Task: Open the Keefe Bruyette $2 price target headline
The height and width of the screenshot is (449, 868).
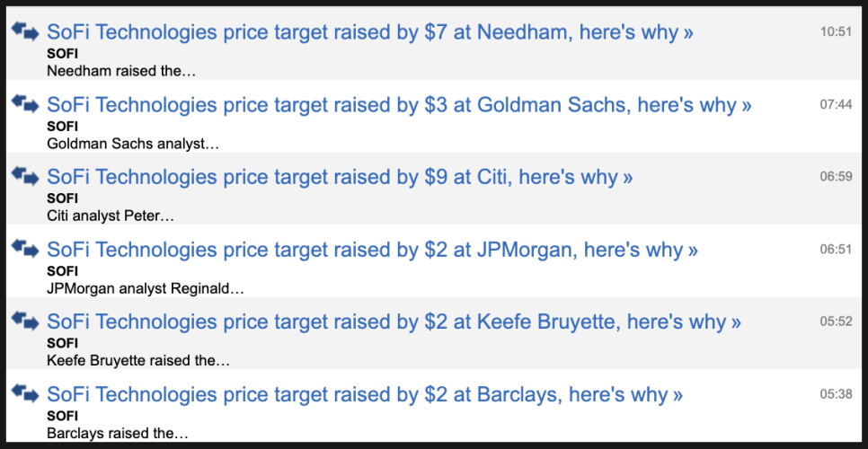Action: click(x=394, y=321)
